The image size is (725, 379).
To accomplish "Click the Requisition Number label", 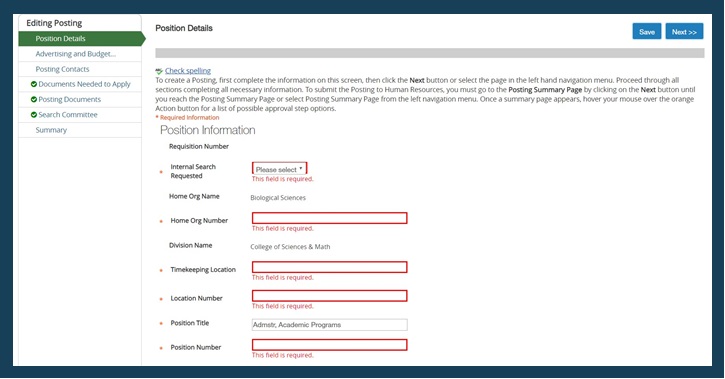I will click(x=199, y=147).
